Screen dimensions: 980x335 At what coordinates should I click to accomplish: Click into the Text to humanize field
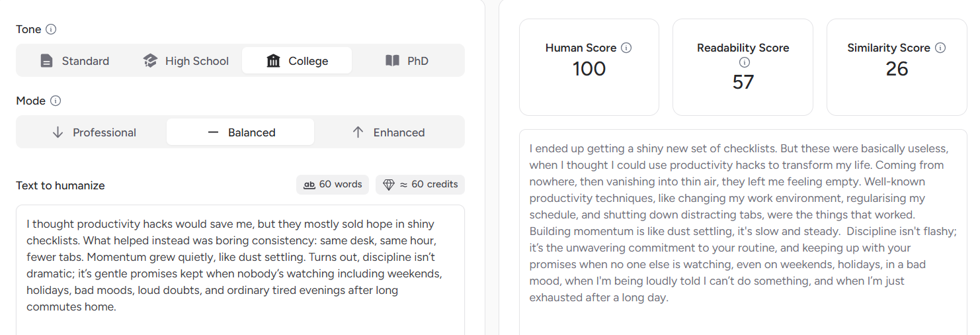pyautogui.click(x=240, y=265)
